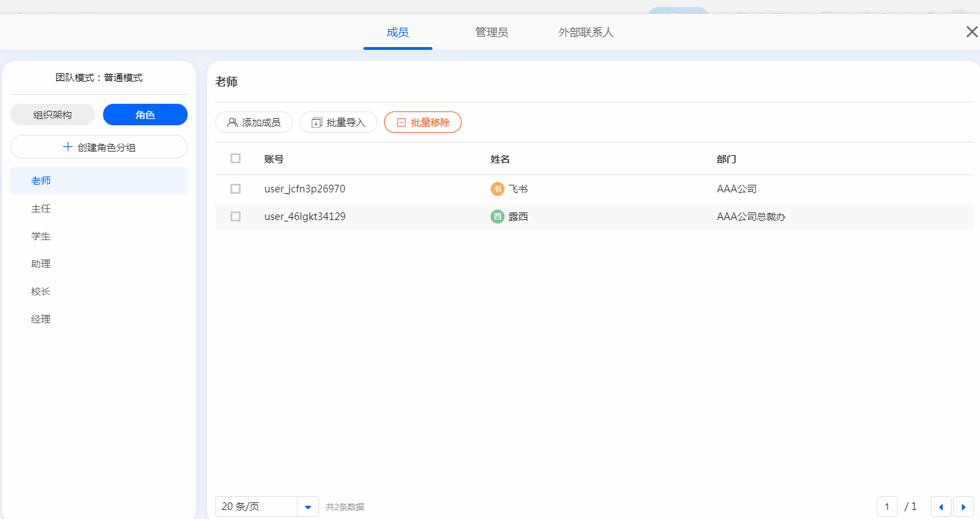Check the box for user_46lgkt34129
This screenshot has height=519, width=980.
[x=235, y=217]
